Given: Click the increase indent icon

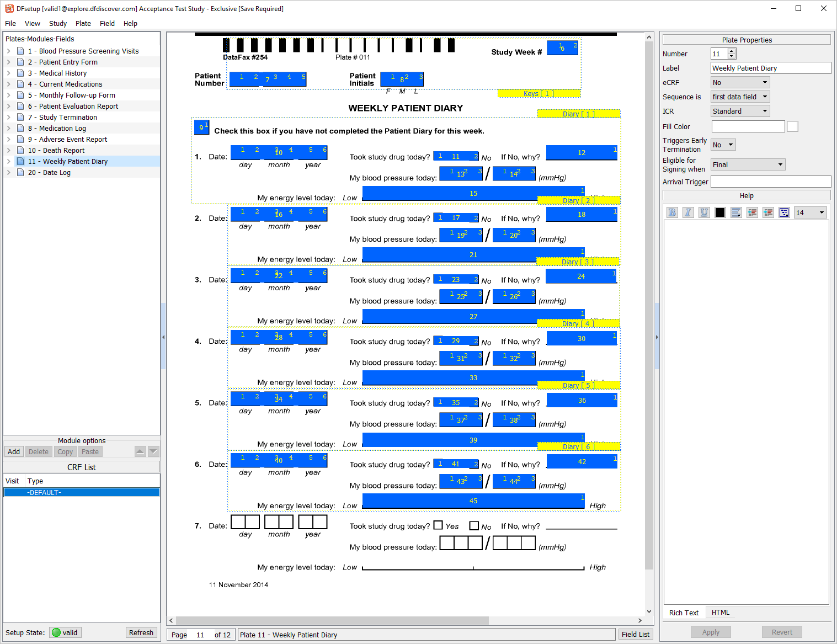Looking at the screenshot, I should (x=768, y=212).
